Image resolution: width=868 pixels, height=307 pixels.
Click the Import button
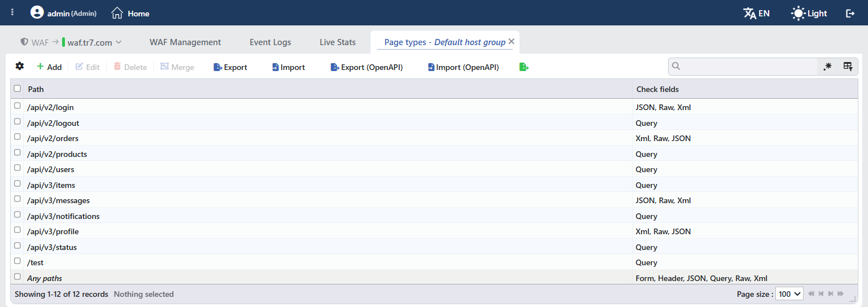click(x=288, y=67)
